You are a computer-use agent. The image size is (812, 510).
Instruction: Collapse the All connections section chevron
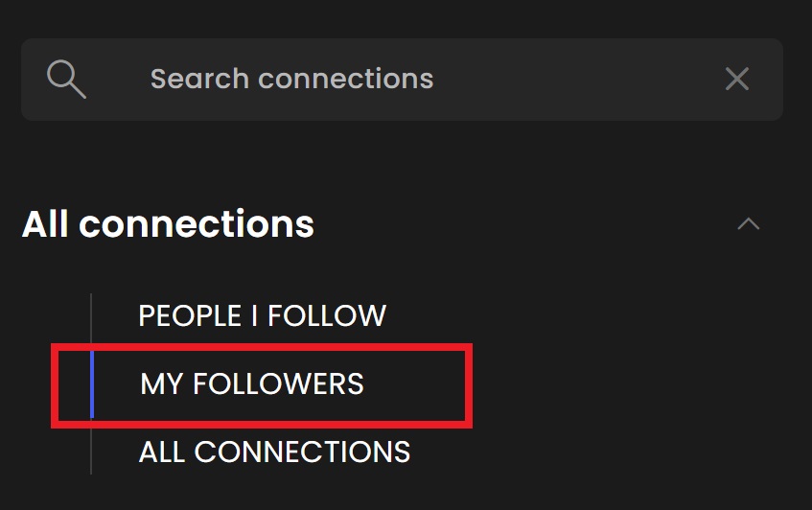point(749,223)
